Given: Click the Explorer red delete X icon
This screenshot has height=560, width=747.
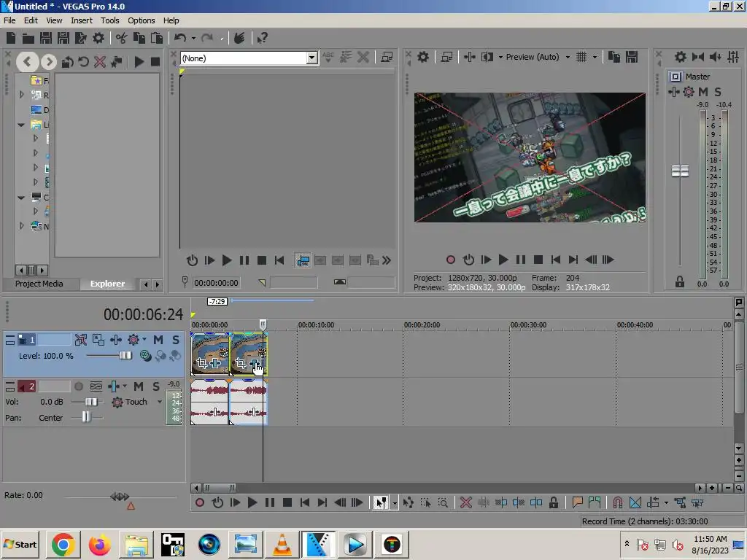Looking at the screenshot, I should pos(99,61).
